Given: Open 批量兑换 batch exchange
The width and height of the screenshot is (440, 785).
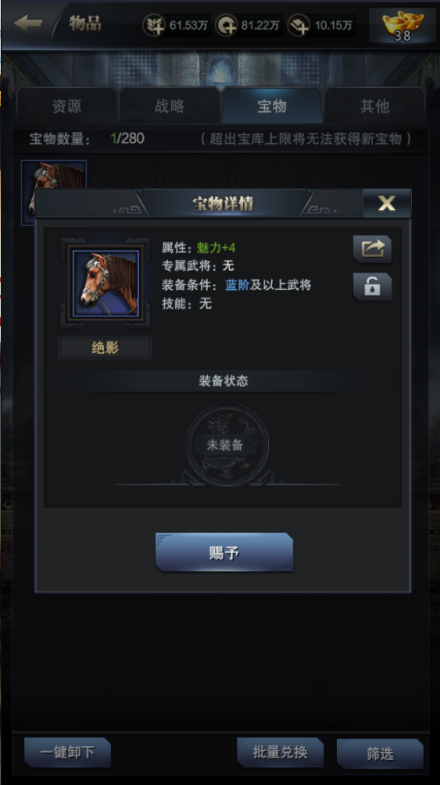Looking at the screenshot, I should click(280, 752).
